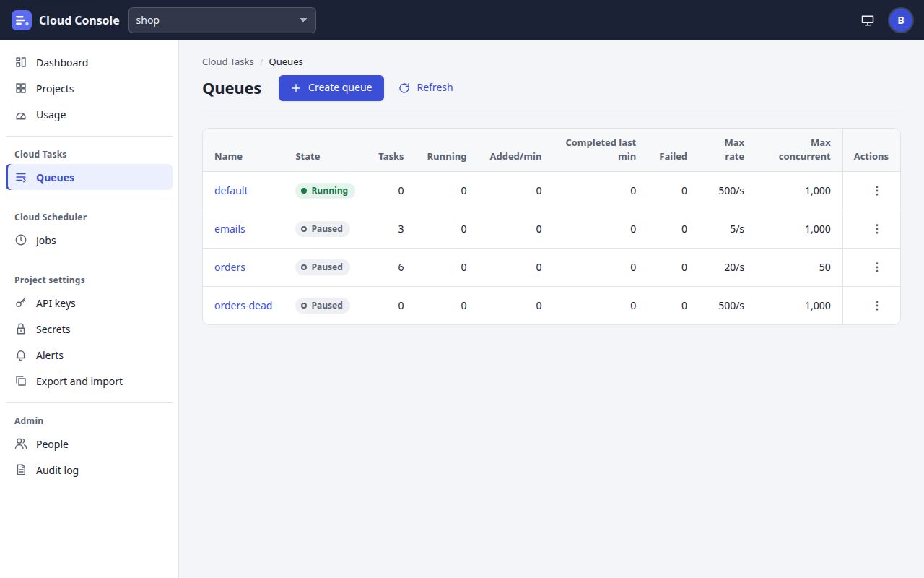Open the orders queue link

[x=230, y=267]
